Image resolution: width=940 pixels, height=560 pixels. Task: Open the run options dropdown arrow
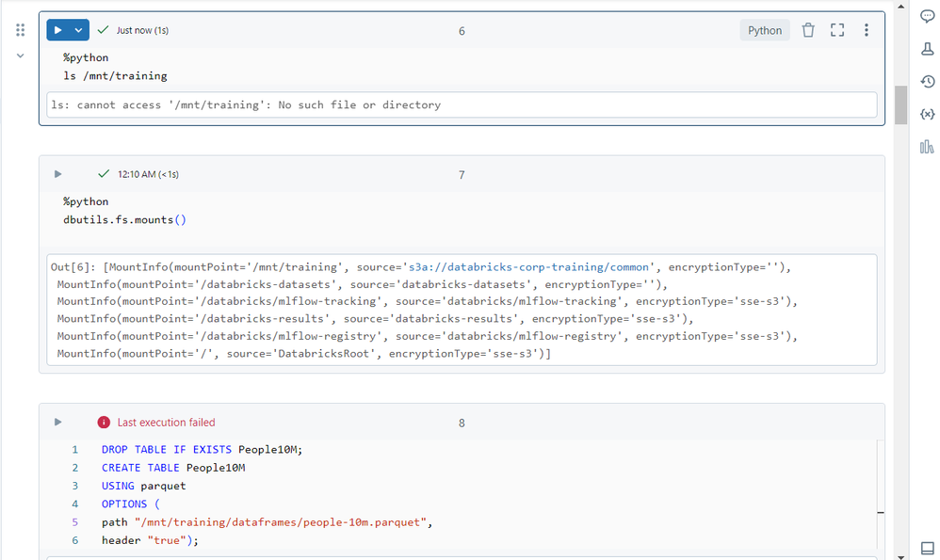pos(79,30)
